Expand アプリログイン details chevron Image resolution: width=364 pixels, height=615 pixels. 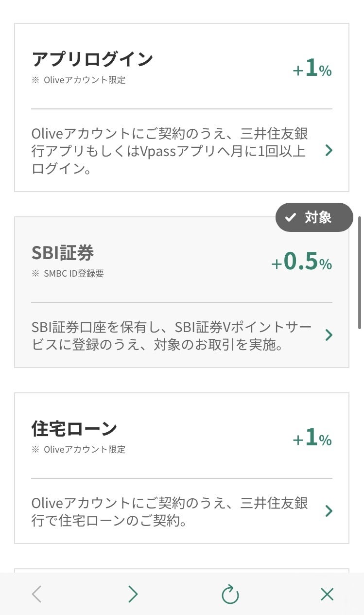click(329, 151)
